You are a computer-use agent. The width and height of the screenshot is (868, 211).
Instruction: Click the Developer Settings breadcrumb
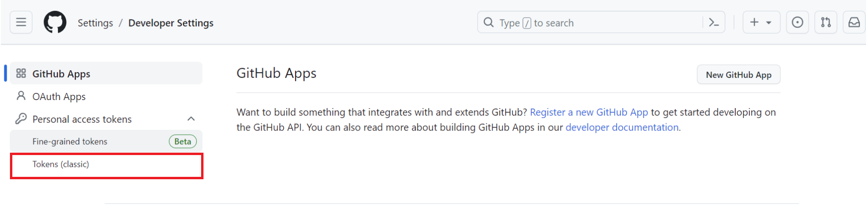171,23
